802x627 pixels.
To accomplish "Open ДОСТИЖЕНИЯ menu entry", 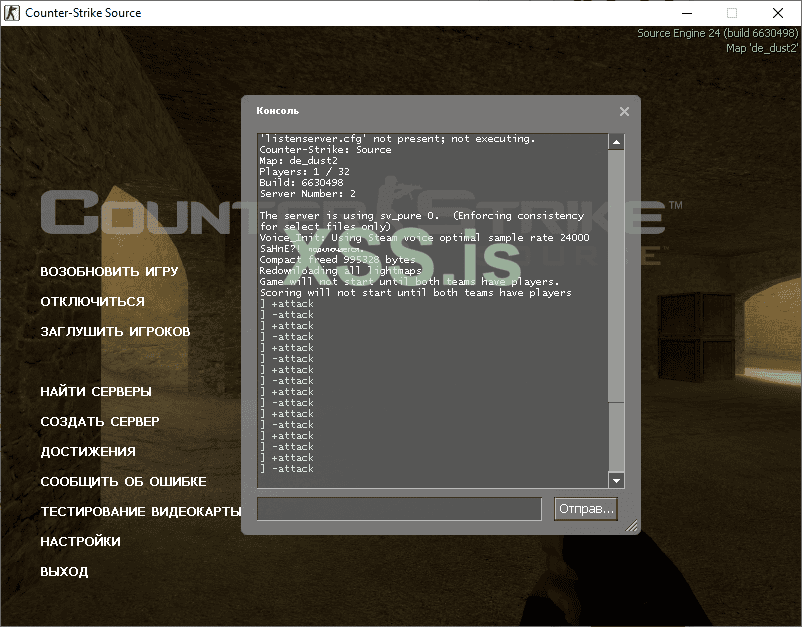I will coord(88,452).
